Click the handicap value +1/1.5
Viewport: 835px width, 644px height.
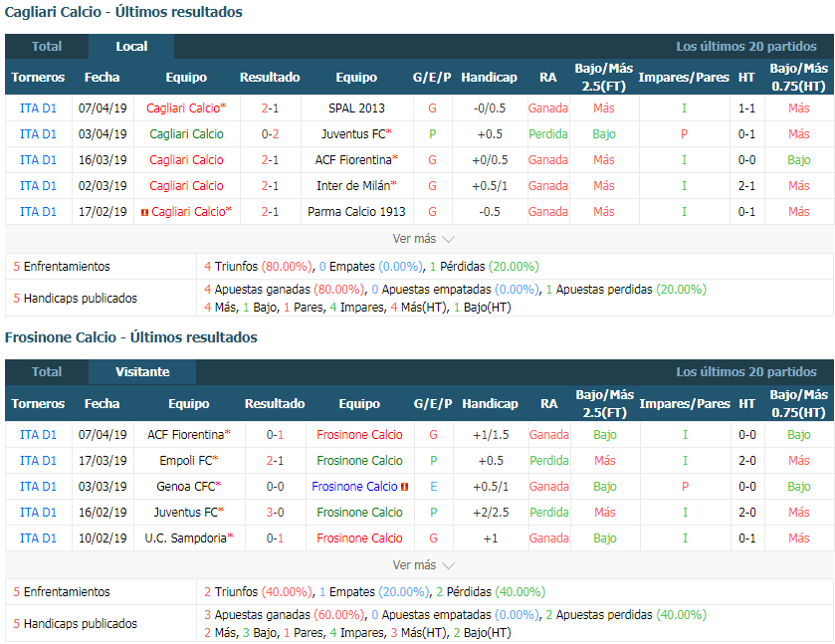coord(491,435)
